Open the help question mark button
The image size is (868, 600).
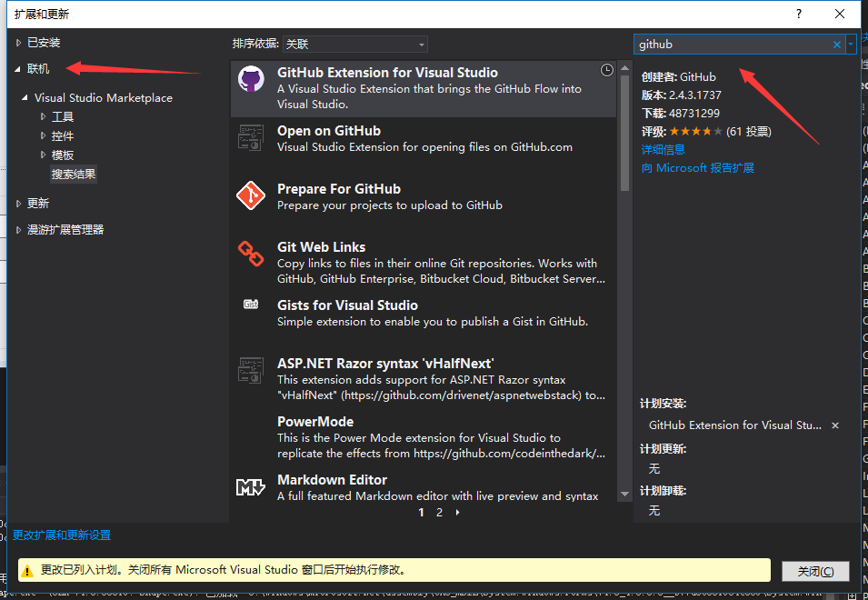(798, 14)
